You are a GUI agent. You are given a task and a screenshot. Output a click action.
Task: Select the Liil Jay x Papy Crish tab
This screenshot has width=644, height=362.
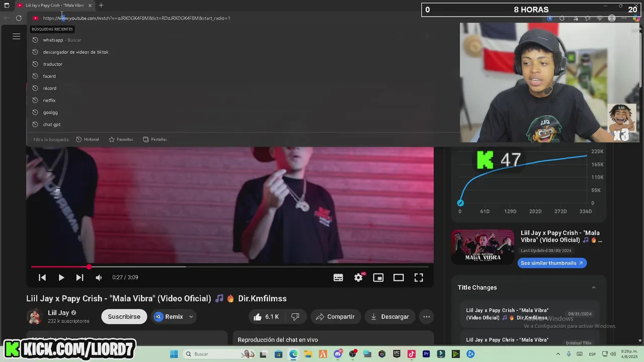point(54,6)
